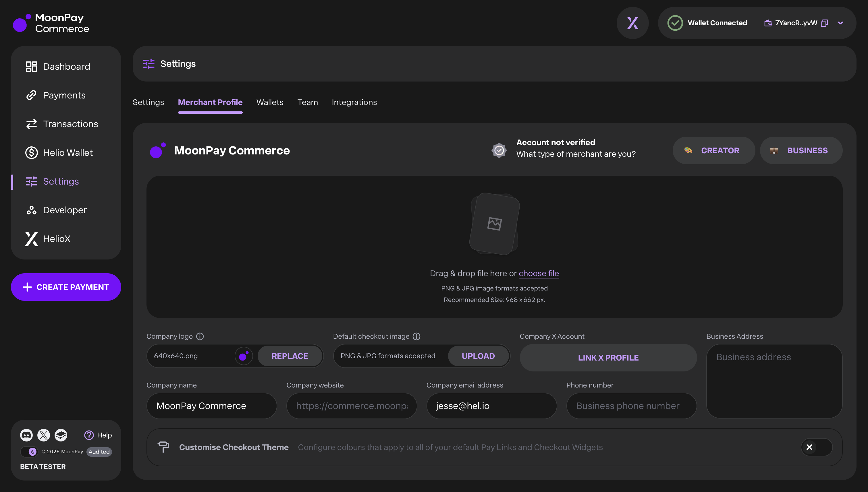The image size is (868, 492).
Task: Switch to the Wallets tab
Action: (269, 102)
